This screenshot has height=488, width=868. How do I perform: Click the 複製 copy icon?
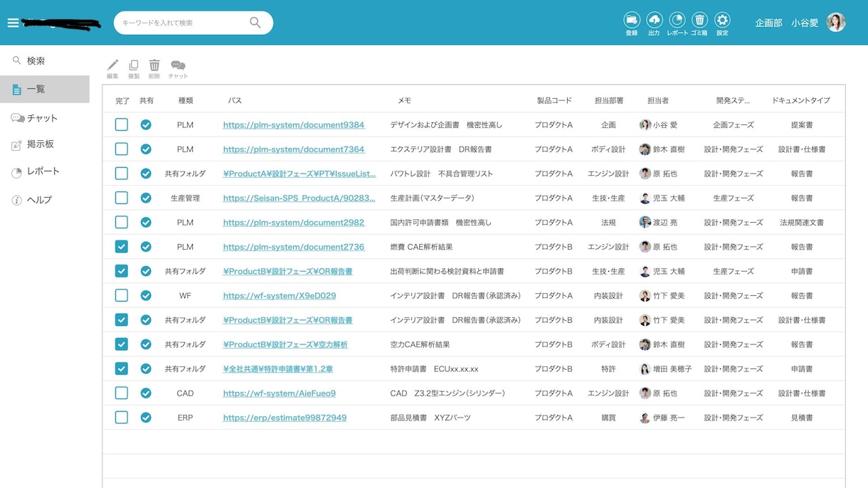pyautogui.click(x=134, y=65)
